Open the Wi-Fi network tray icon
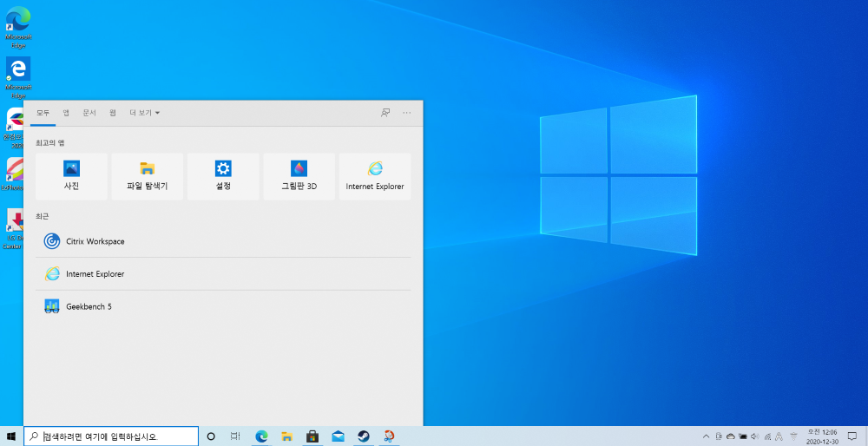The height and width of the screenshot is (446, 868). coord(766,436)
